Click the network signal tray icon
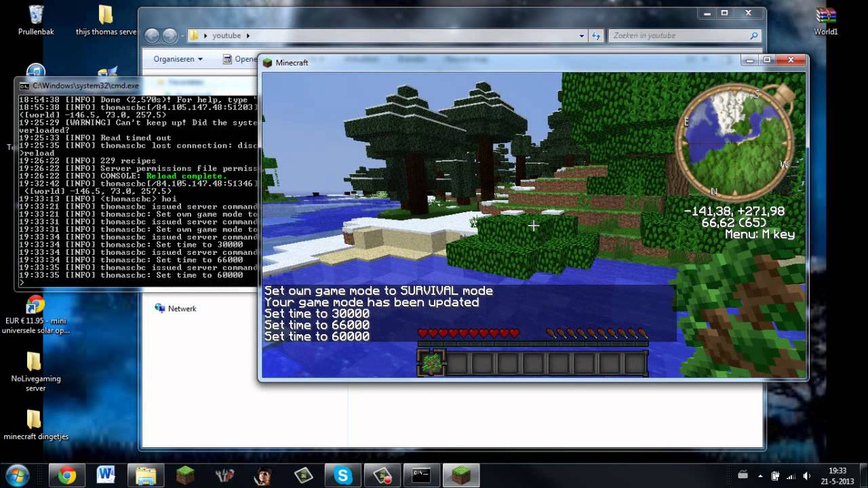Viewport: 868px width, 488px height. click(790, 476)
